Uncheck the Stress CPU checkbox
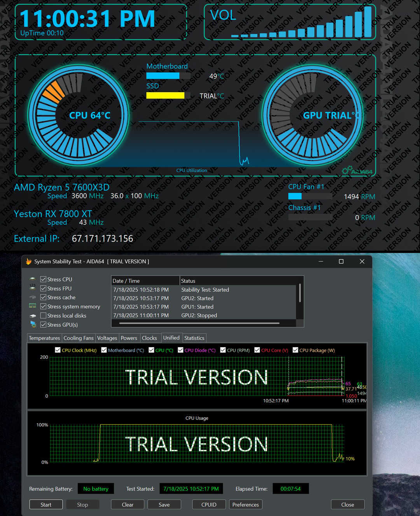The height and width of the screenshot is (516, 420). pos(43,279)
